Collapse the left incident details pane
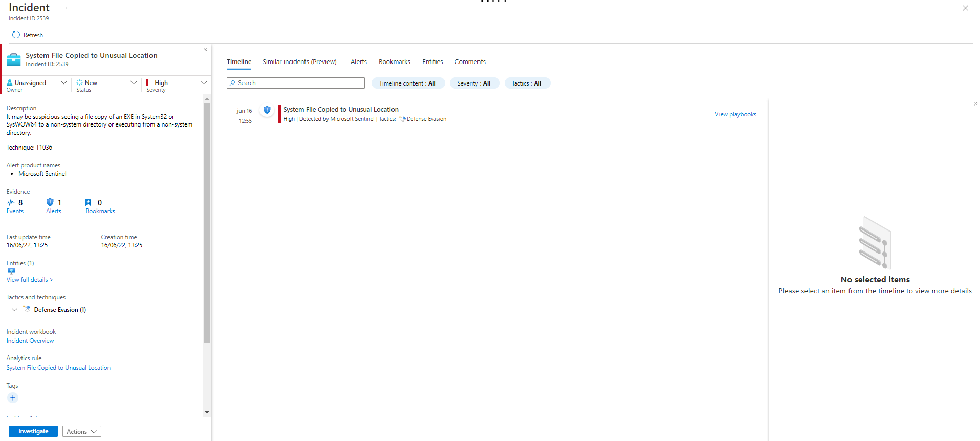980x441 pixels. (205, 50)
